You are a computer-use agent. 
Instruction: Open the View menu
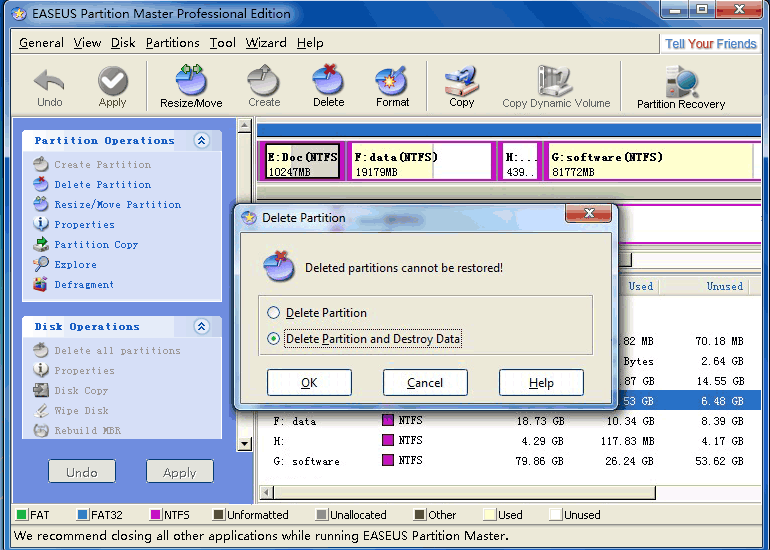[87, 43]
